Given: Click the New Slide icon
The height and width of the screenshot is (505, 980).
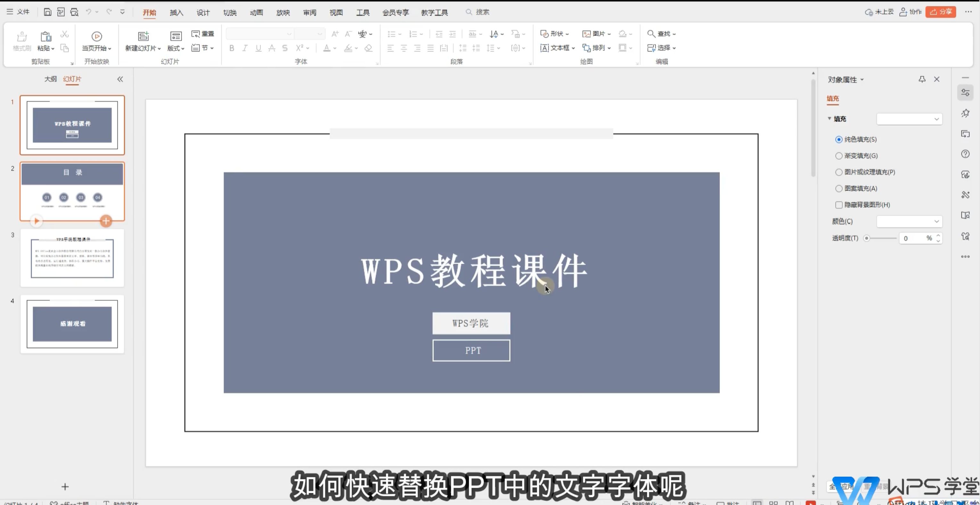Looking at the screenshot, I should point(143,36).
